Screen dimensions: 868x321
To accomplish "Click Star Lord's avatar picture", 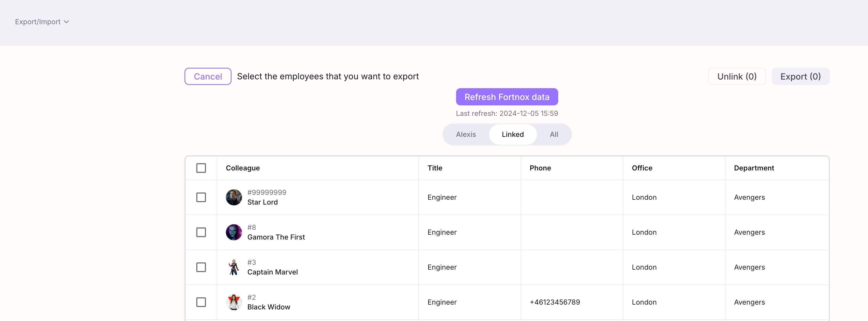I will 233,197.
